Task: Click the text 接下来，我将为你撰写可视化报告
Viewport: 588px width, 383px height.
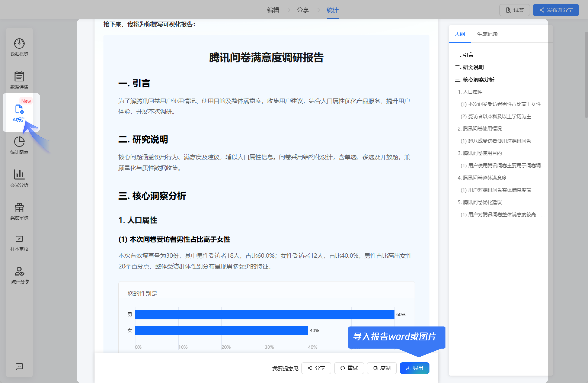Action: click(149, 24)
